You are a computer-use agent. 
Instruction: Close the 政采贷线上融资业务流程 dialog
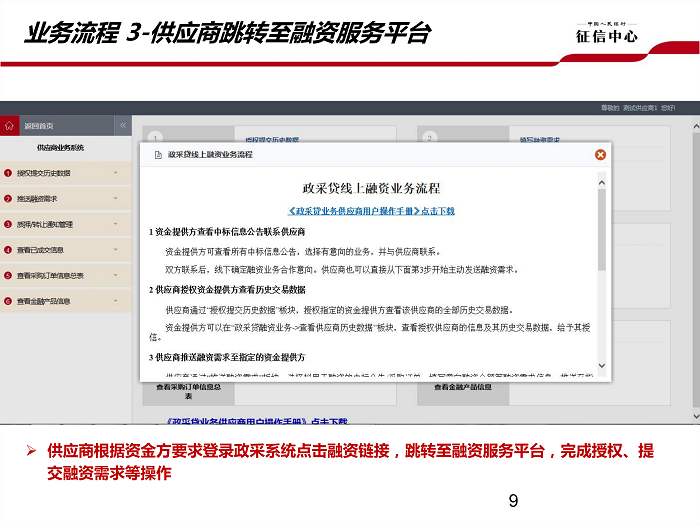tap(600, 155)
